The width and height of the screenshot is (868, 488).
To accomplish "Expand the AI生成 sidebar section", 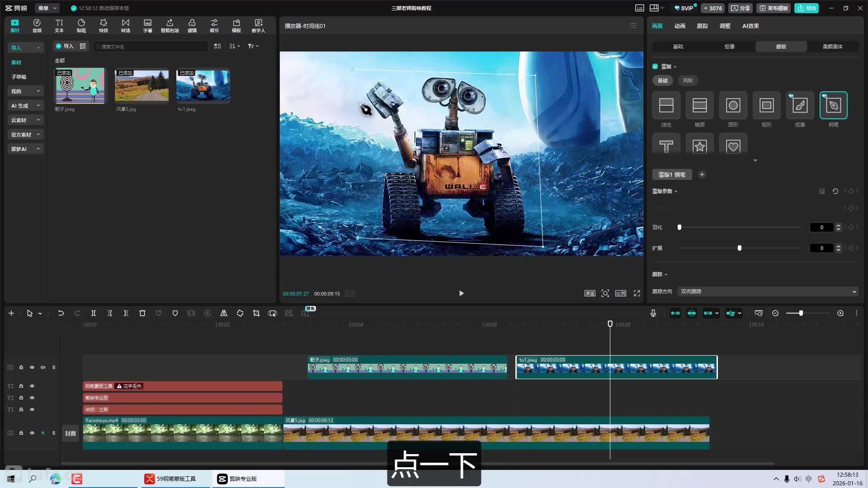I will 25,106.
